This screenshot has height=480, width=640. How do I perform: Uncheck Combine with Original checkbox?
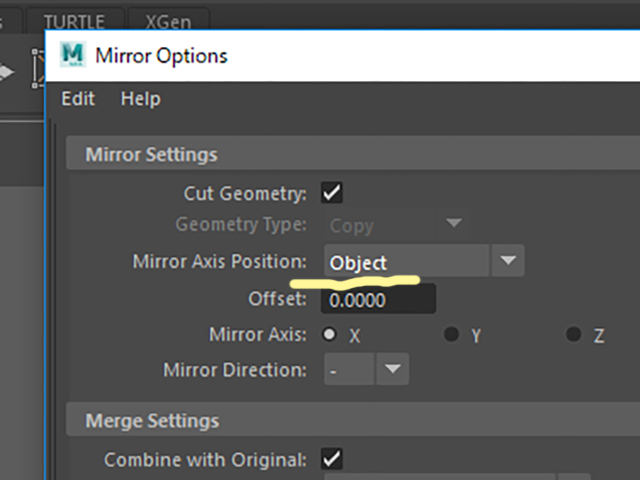tap(332, 459)
